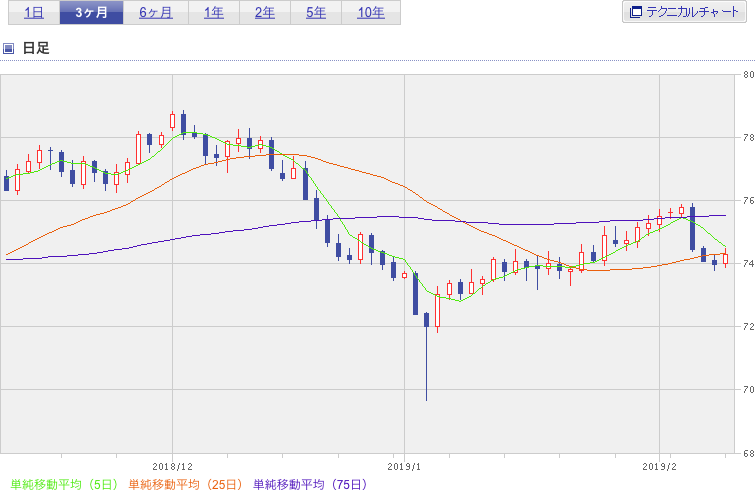Show the 1年 chart period
Screen dimensions: 755x493
tap(214, 13)
